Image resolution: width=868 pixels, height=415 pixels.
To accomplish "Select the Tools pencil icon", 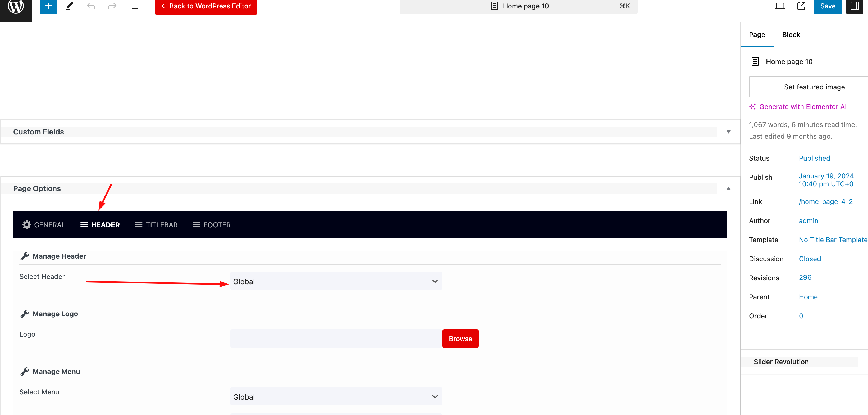I will (70, 6).
